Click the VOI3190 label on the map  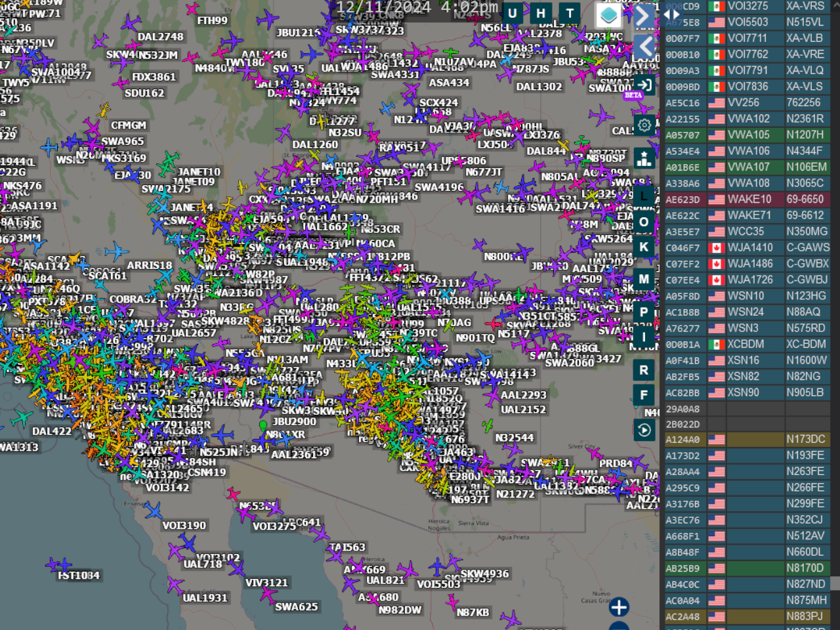pos(184,526)
